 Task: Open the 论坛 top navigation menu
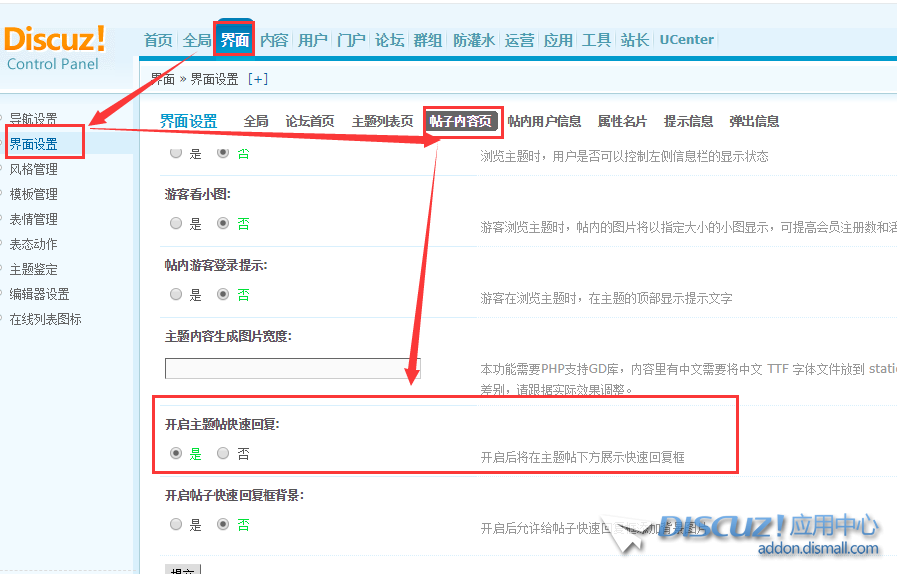(x=389, y=40)
